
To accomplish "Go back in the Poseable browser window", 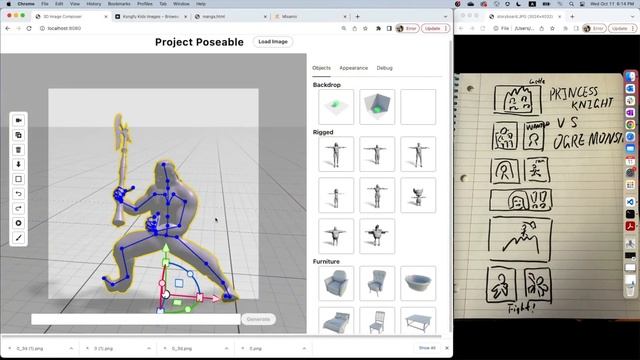I will coord(8,28).
